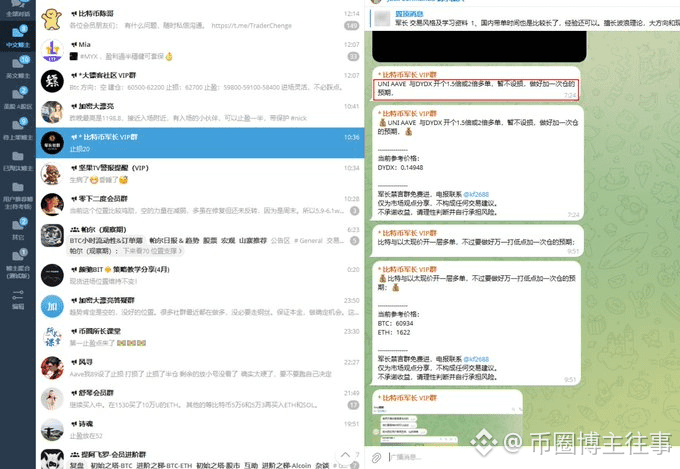Click the 33 unread badge on Mia

353,56
